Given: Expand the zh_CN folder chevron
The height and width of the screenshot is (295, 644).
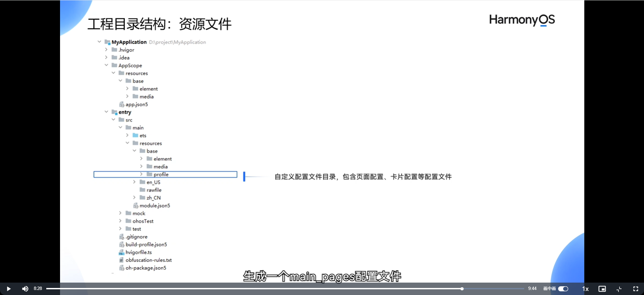Looking at the screenshot, I should (x=134, y=197).
